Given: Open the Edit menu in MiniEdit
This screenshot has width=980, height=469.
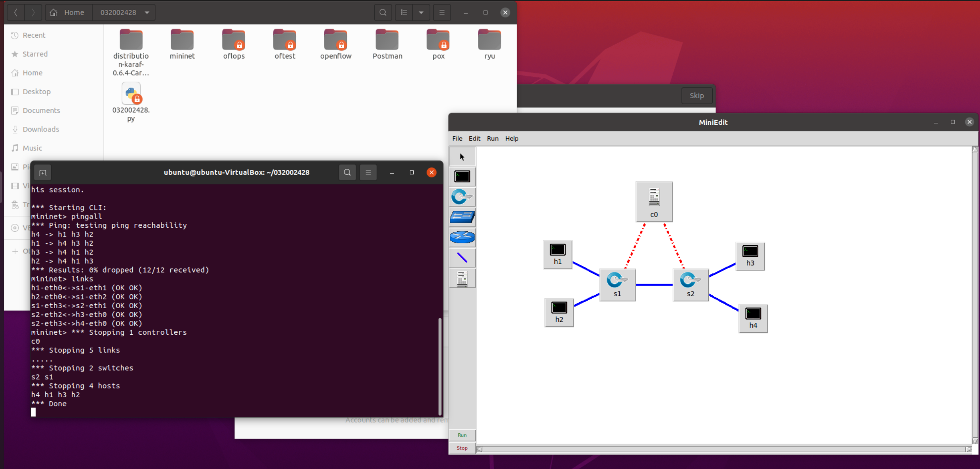Looking at the screenshot, I should pos(474,139).
